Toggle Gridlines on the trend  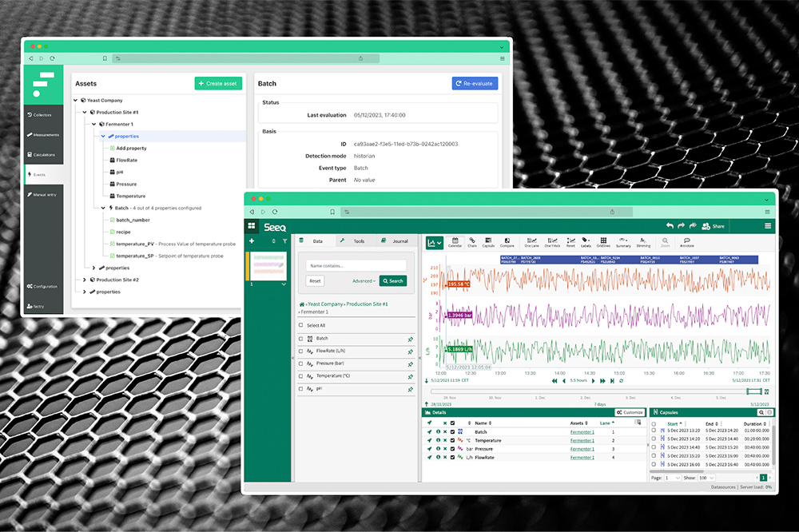[x=603, y=242]
